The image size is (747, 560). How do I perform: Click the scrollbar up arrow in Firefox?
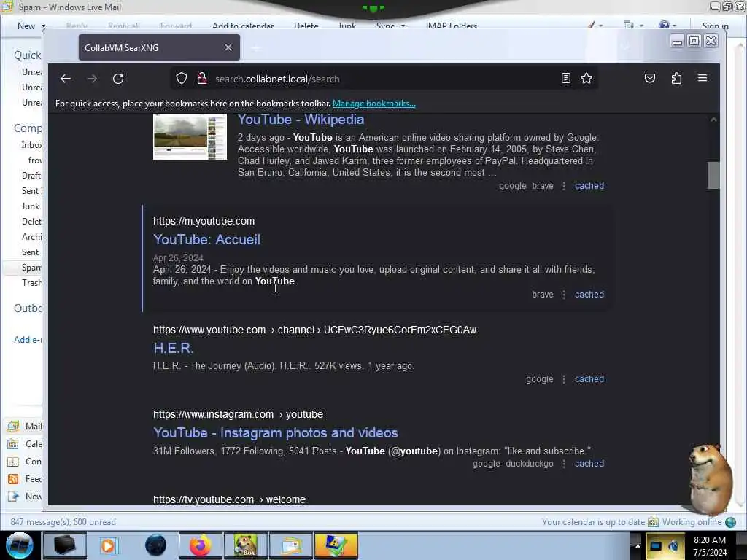pyautogui.click(x=713, y=120)
